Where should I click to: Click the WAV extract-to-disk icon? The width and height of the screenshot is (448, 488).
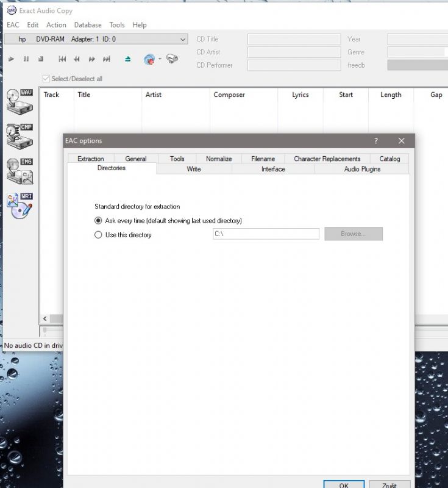(x=20, y=101)
